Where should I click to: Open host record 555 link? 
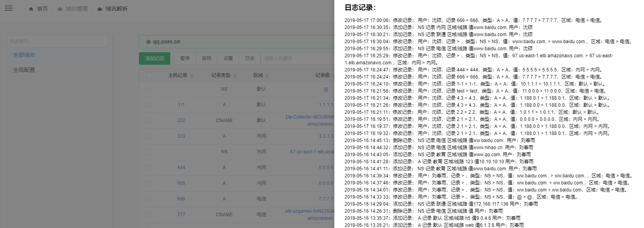(x=181, y=183)
